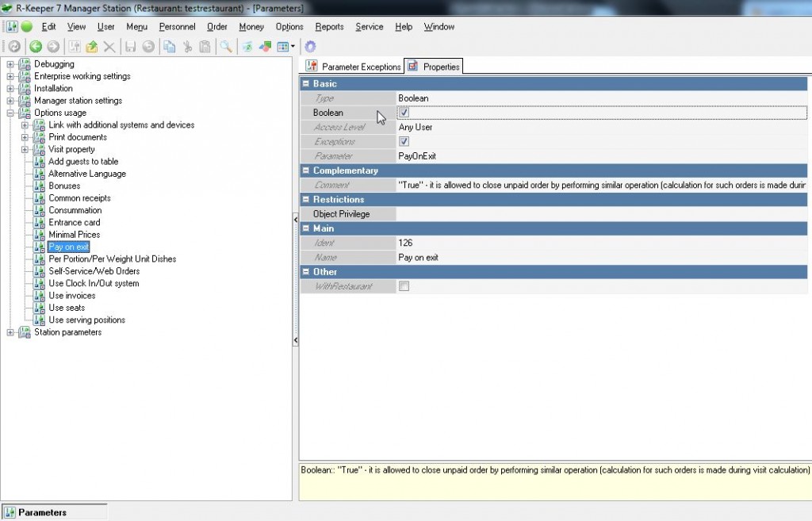Click the Comment value field
Image resolution: width=812 pixels, height=521 pixels.
coord(602,185)
